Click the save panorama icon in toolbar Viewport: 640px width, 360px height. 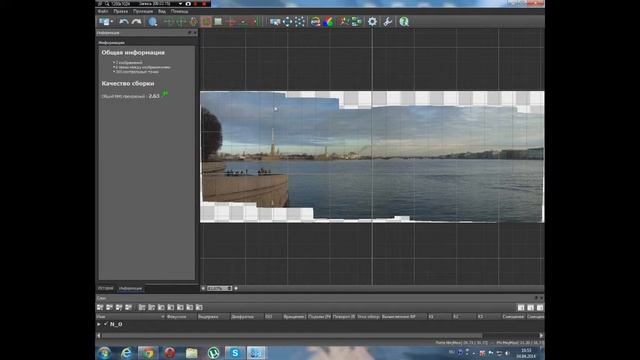[x=104, y=22]
